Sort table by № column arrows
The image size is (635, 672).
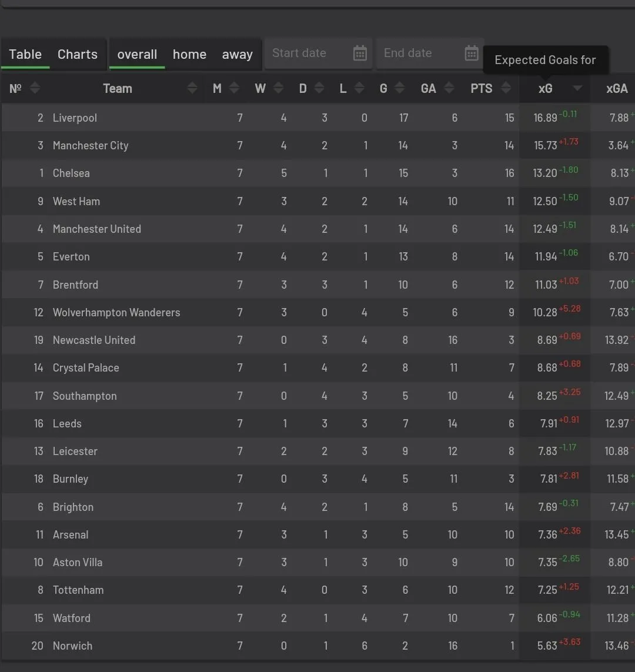pos(35,89)
